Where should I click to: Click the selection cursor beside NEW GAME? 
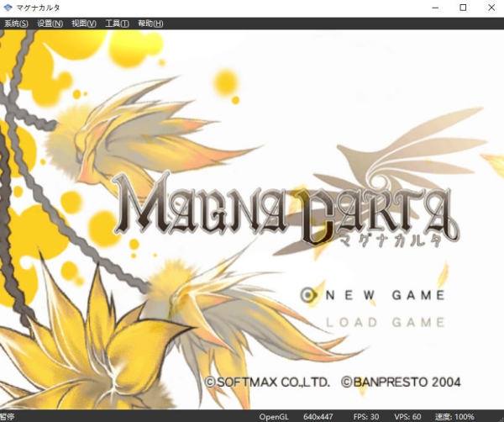point(308,295)
